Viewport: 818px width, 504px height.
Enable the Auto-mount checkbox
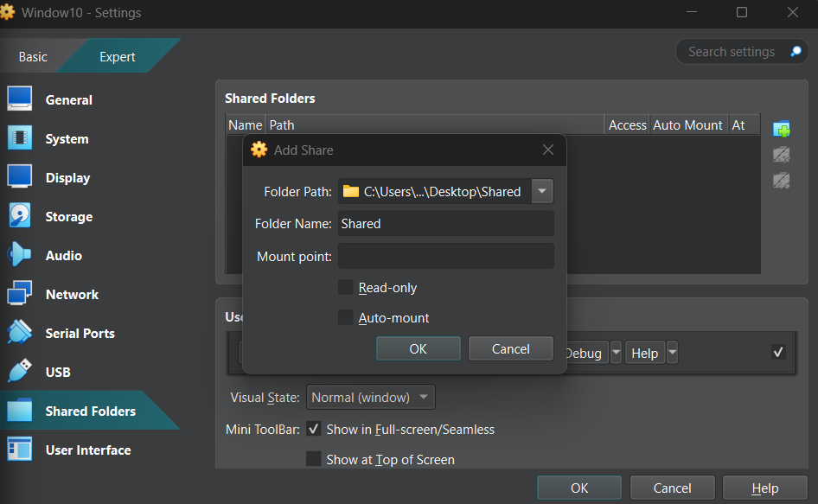tap(345, 317)
